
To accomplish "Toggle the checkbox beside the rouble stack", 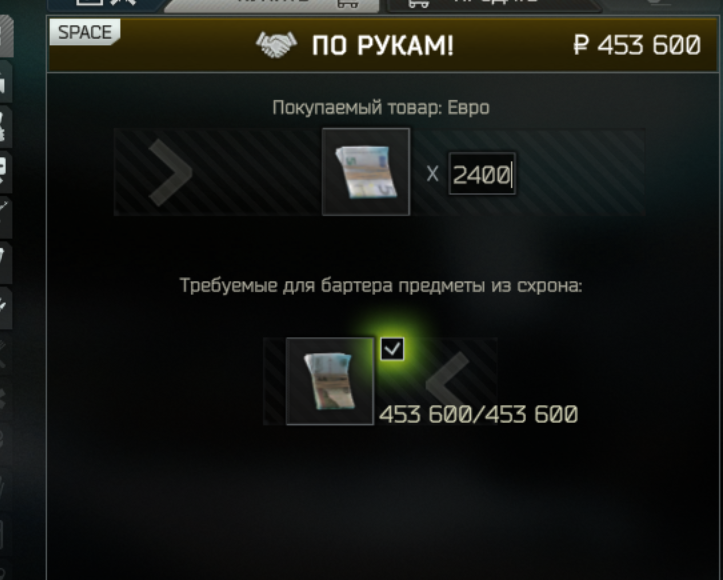I will tap(392, 349).
